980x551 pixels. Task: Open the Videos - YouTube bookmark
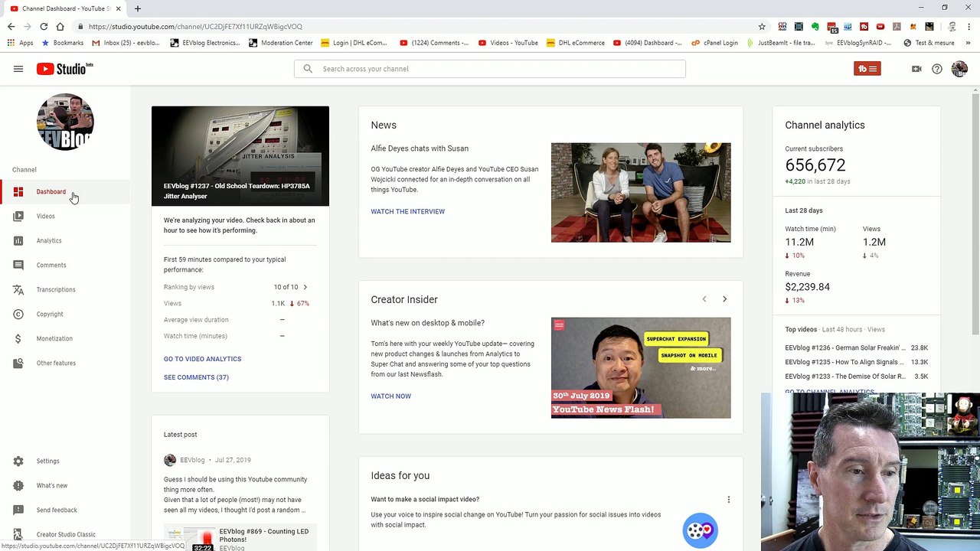508,43
